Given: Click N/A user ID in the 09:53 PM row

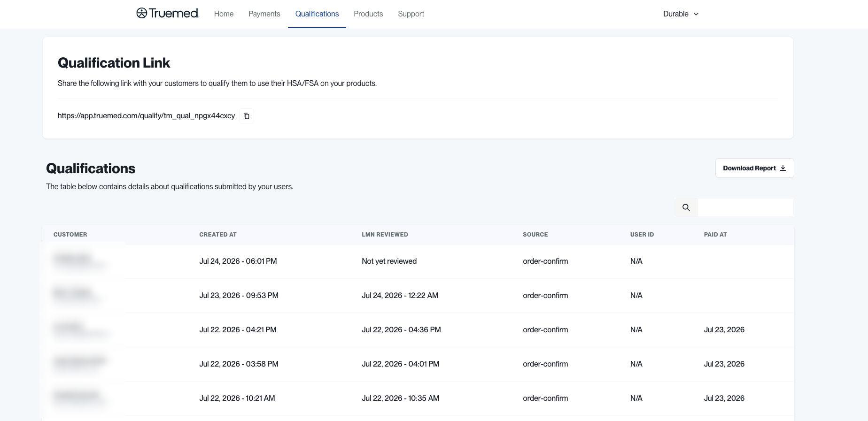Looking at the screenshot, I should [636, 296].
